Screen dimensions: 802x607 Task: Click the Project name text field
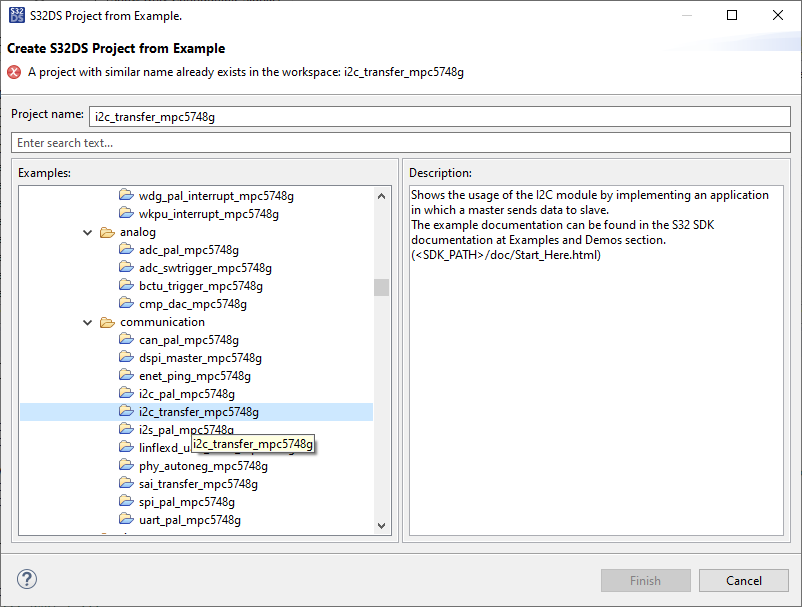point(438,116)
